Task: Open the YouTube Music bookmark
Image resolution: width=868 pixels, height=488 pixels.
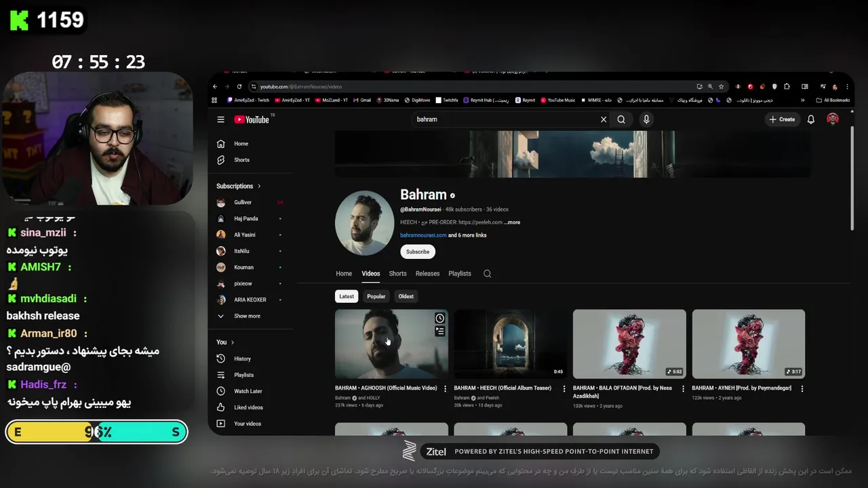Action: click(x=557, y=100)
